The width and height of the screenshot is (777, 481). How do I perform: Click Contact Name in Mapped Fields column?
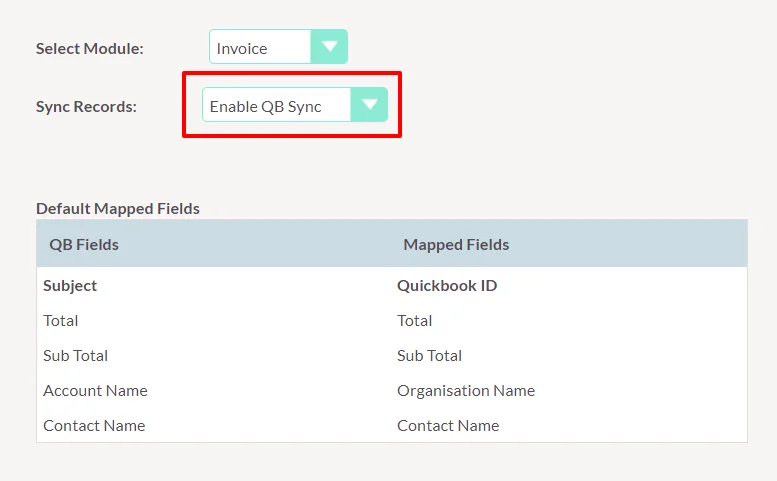pyautogui.click(x=448, y=425)
